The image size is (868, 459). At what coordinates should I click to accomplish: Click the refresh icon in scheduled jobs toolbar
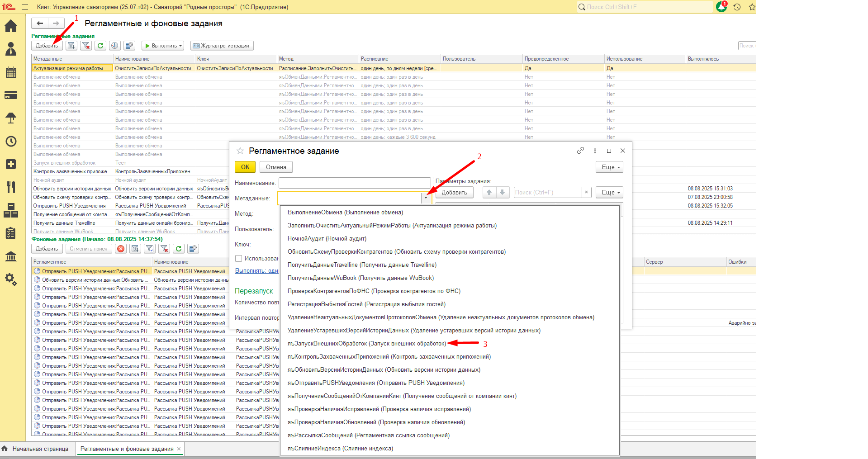pyautogui.click(x=100, y=46)
